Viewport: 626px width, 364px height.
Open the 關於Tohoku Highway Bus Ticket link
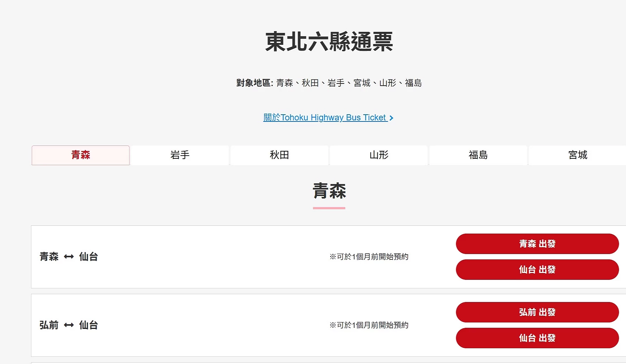click(x=325, y=118)
